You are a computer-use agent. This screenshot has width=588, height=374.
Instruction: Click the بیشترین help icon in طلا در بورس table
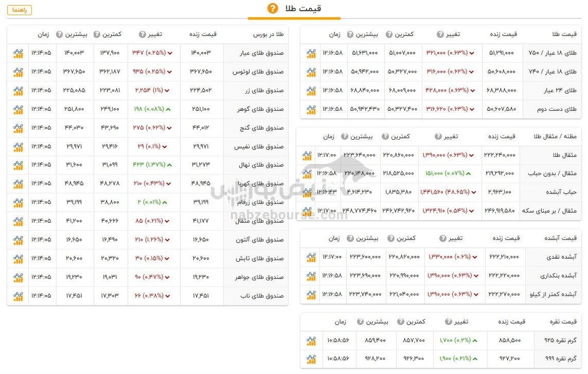click(x=59, y=34)
